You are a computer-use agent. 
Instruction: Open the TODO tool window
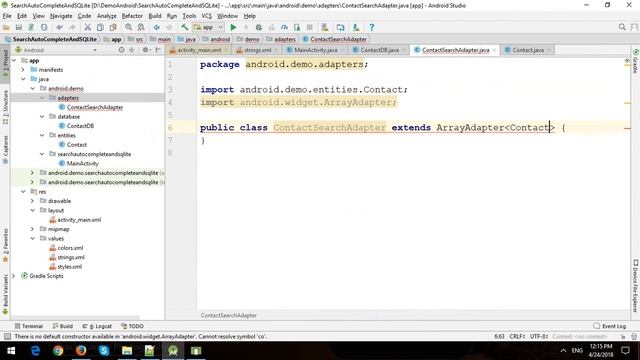click(132, 326)
